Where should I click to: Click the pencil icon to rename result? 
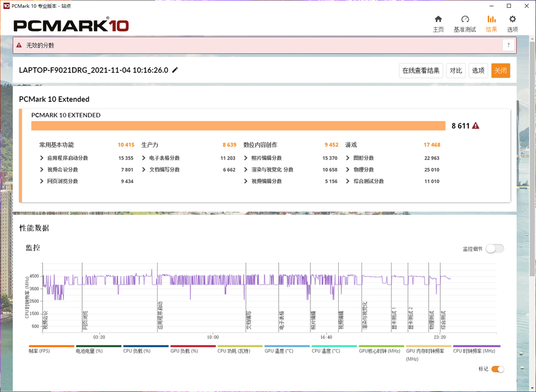coord(175,70)
